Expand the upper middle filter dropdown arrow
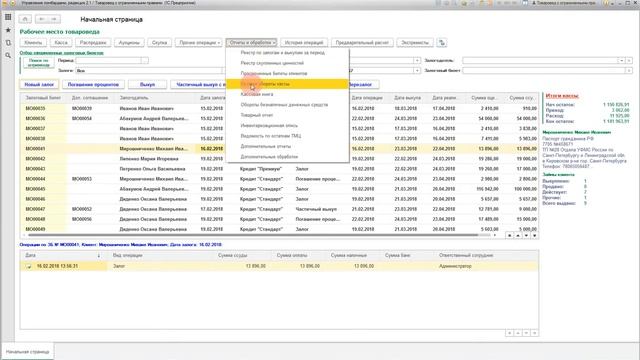 (417, 60)
